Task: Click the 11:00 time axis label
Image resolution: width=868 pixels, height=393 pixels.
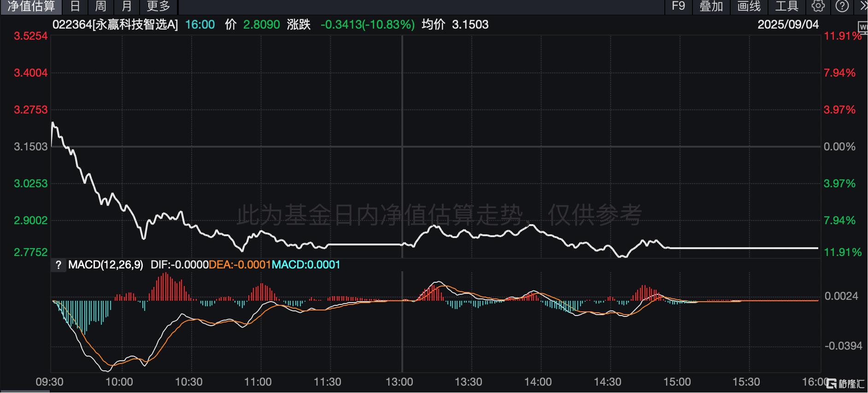Action: (x=258, y=382)
